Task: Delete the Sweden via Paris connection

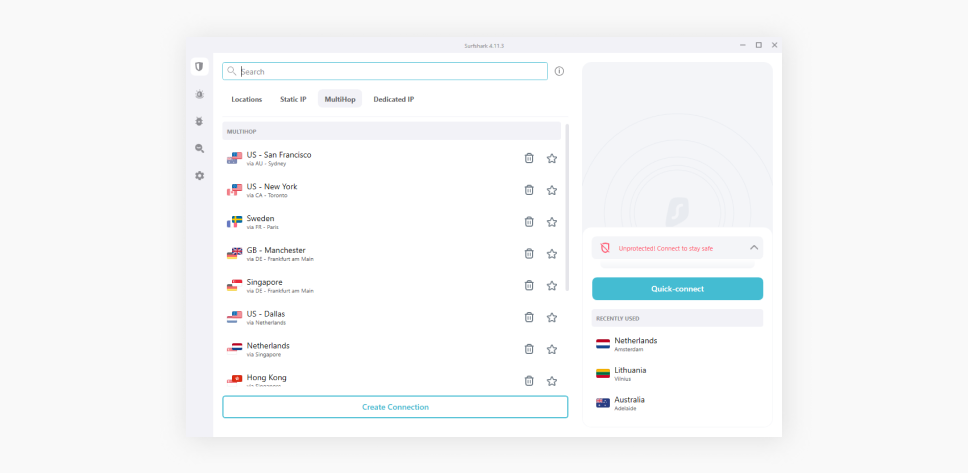Action: (x=529, y=222)
